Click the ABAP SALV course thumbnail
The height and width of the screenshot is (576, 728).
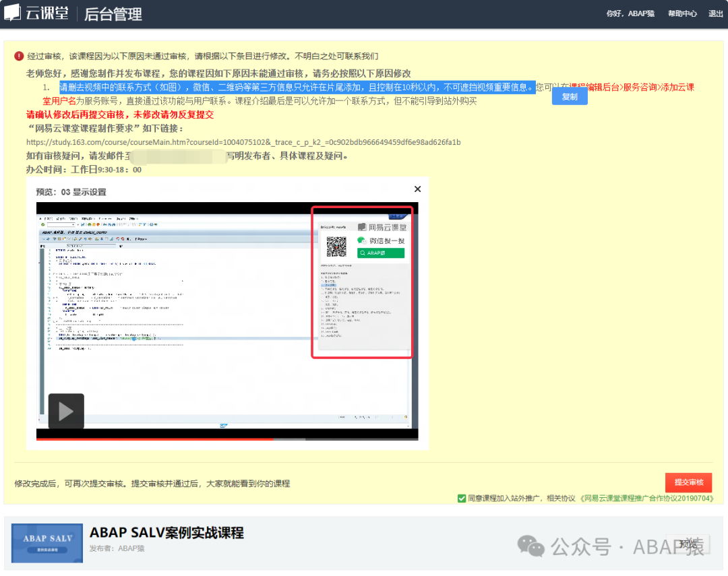pyautogui.click(x=47, y=543)
